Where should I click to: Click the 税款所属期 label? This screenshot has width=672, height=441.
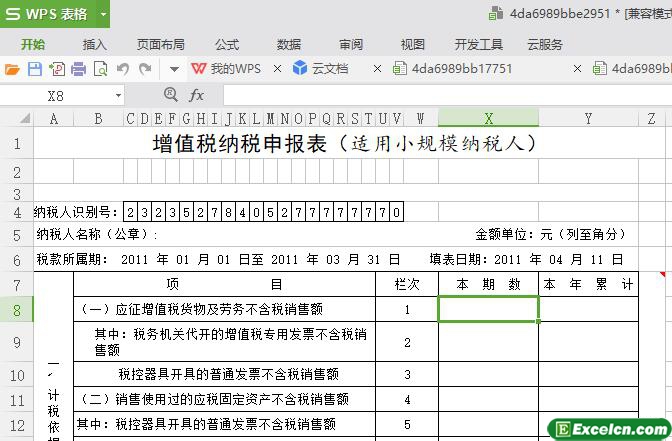click(x=72, y=259)
